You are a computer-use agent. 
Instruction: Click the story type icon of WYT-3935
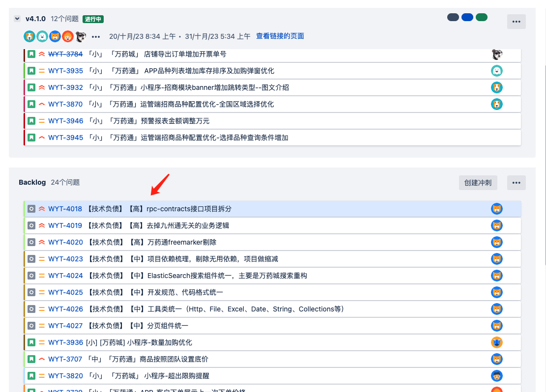click(x=31, y=71)
